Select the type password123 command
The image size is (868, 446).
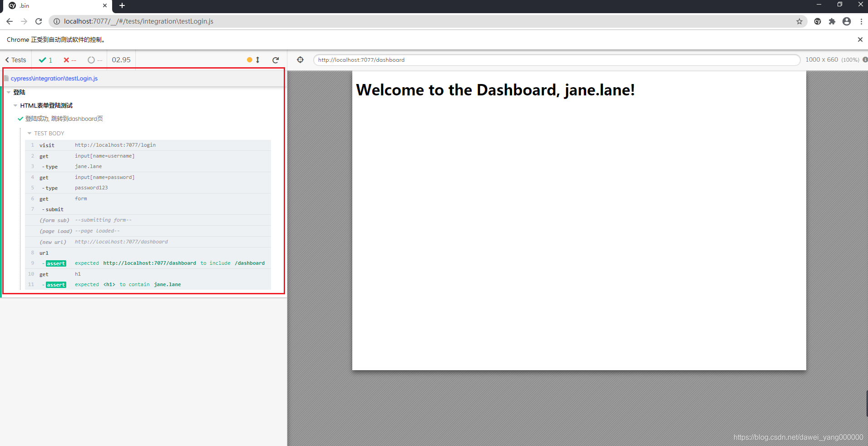tap(148, 188)
